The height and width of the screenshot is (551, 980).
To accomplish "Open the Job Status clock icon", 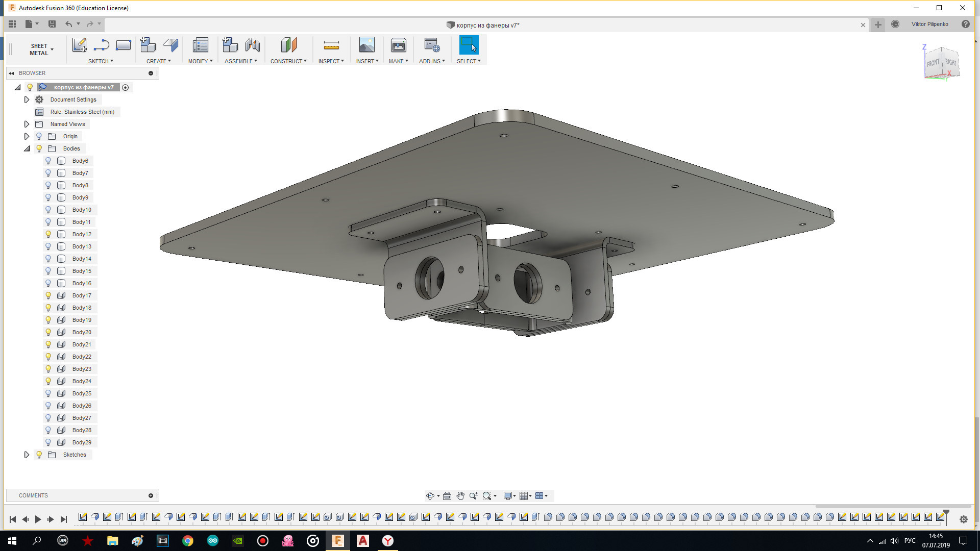I will tap(895, 24).
